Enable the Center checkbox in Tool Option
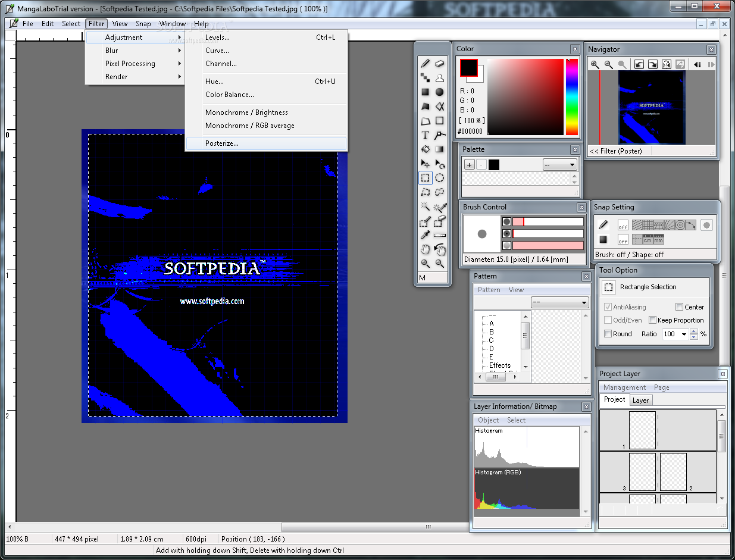The height and width of the screenshot is (560, 735). pos(679,307)
